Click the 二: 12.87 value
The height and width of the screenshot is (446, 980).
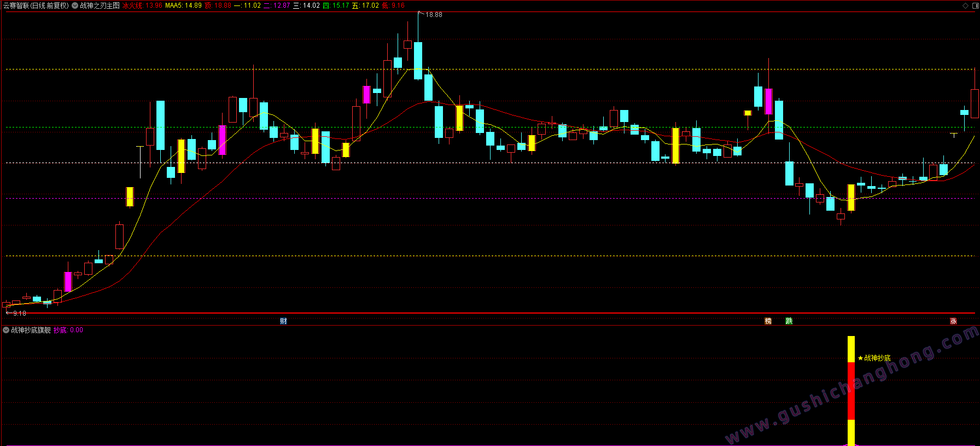277,5
